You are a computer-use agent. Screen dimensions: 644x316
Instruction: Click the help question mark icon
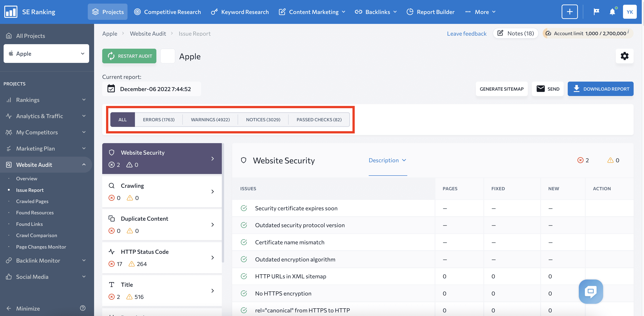tap(83, 308)
